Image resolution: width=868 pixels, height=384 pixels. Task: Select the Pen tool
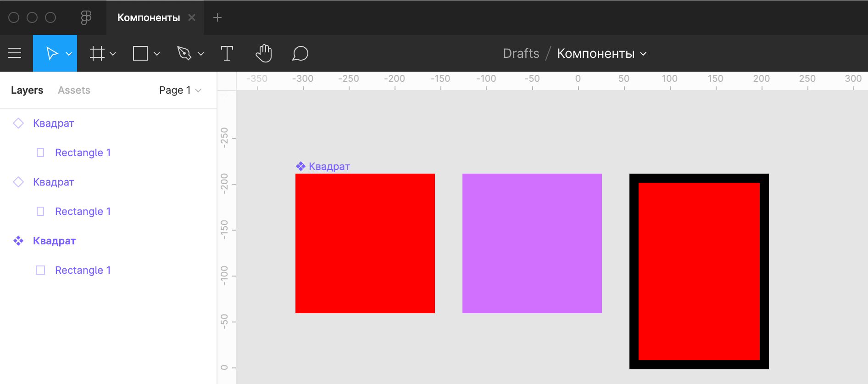click(184, 53)
